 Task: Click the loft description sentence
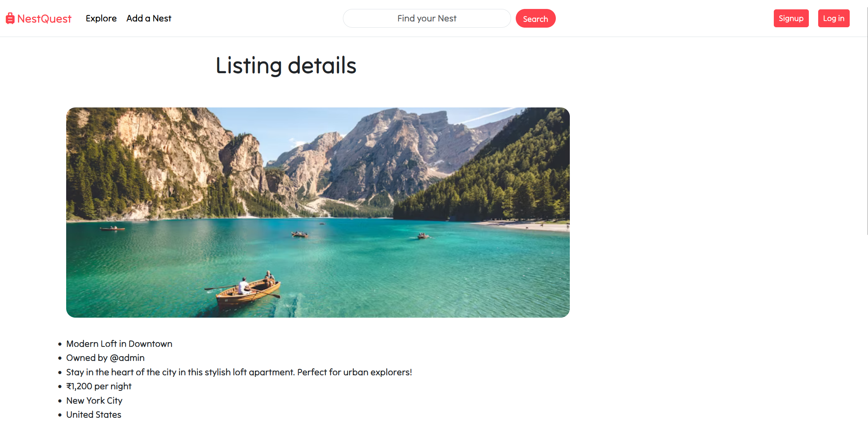[x=239, y=372]
